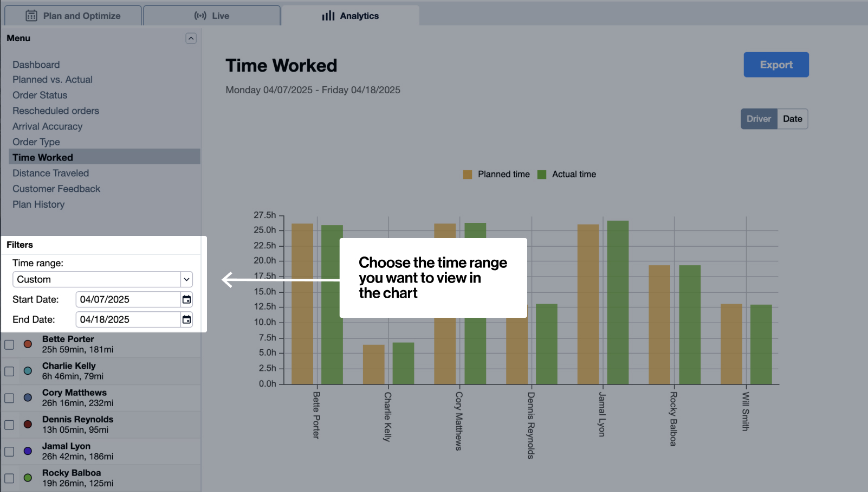Click Charlie Kelly's teal driver marker

pyautogui.click(x=28, y=371)
